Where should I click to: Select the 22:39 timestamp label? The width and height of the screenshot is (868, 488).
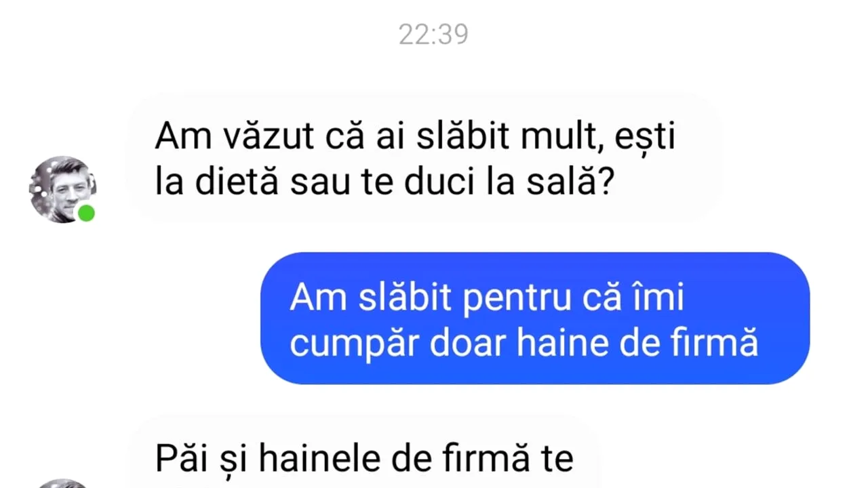click(x=433, y=34)
